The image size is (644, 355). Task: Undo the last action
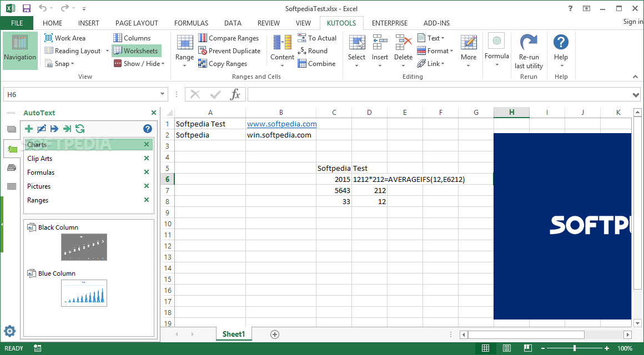click(x=43, y=8)
